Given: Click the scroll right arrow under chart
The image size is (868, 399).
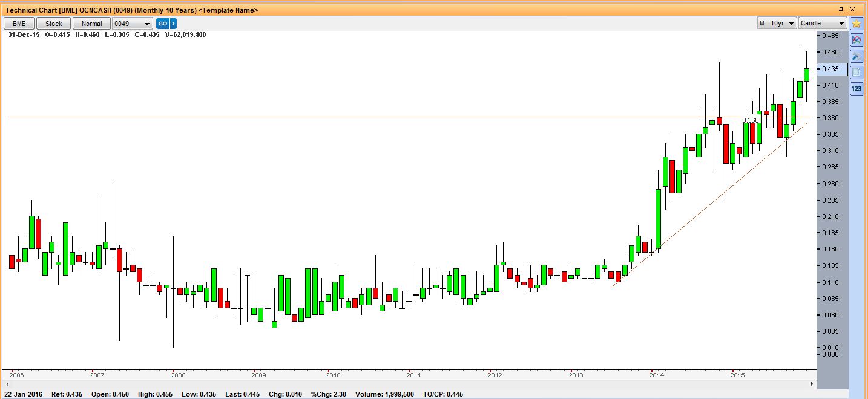Looking at the screenshot, I should (811, 384).
